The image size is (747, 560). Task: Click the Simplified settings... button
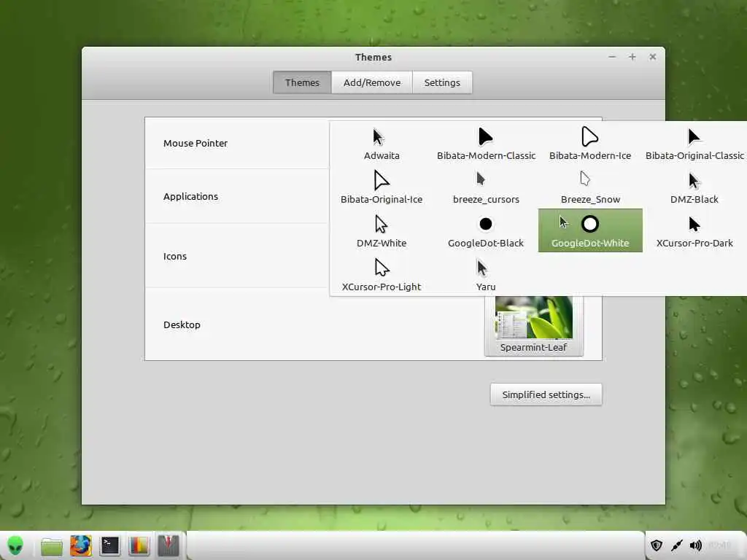click(546, 394)
